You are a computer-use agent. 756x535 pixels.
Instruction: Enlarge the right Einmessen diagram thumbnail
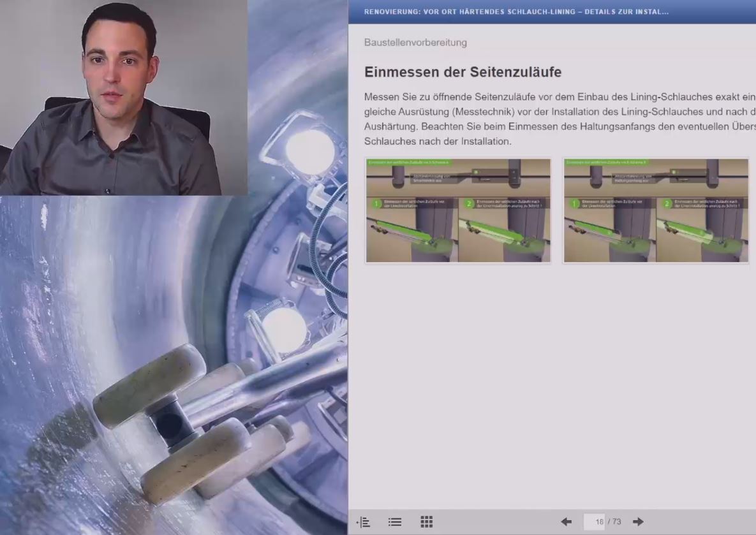pyautogui.click(x=656, y=210)
